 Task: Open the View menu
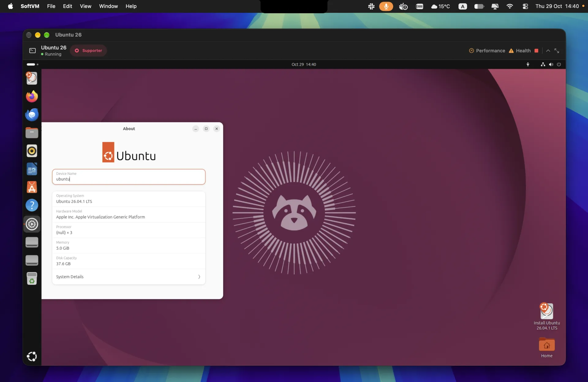pos(85,6)
